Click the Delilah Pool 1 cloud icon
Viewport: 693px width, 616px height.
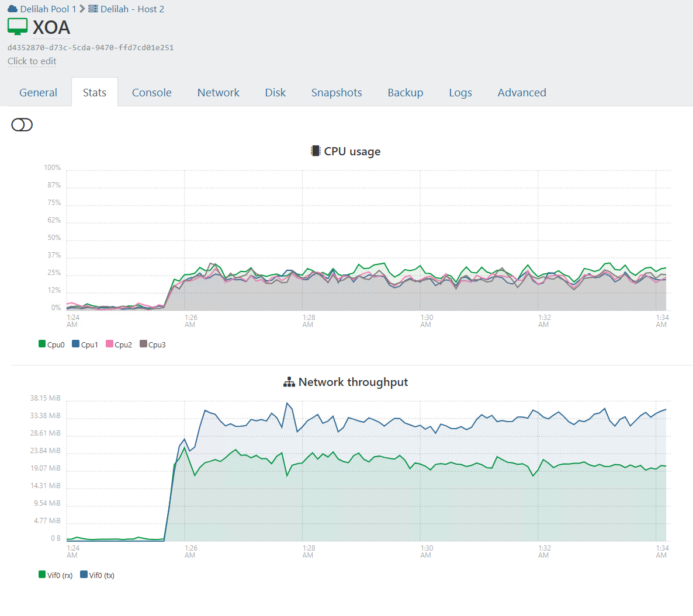(x=12, y=9)
